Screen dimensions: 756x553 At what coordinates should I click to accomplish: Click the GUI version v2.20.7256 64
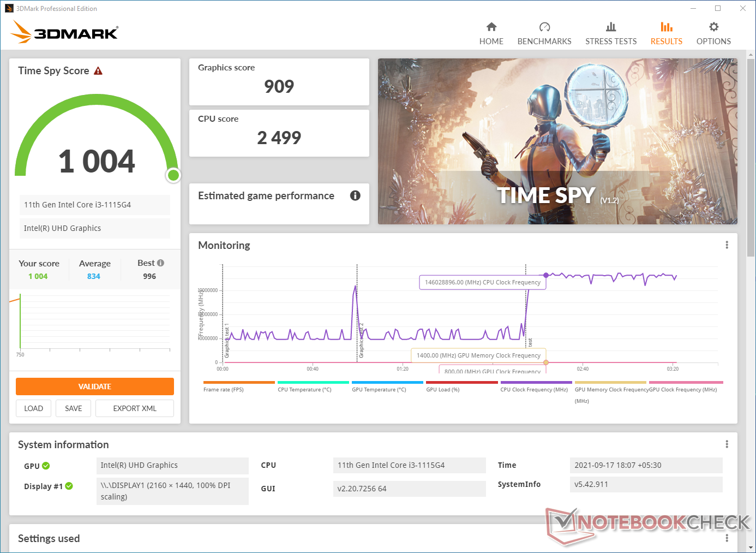409,489
